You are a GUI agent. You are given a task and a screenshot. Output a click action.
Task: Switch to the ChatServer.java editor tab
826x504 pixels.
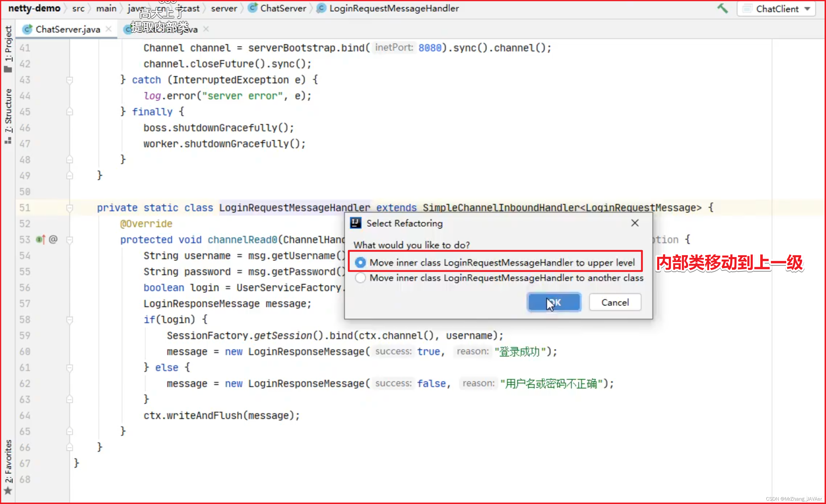[x=67, y=29]
